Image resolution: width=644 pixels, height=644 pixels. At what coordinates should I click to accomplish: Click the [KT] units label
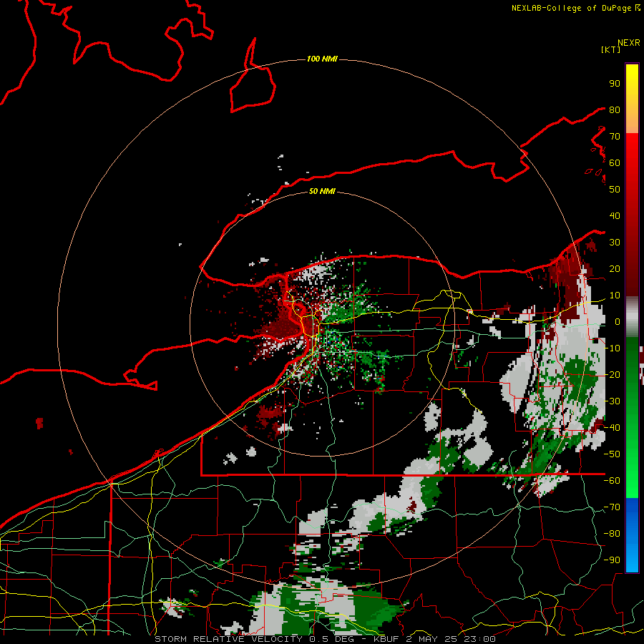click(610, 49)
